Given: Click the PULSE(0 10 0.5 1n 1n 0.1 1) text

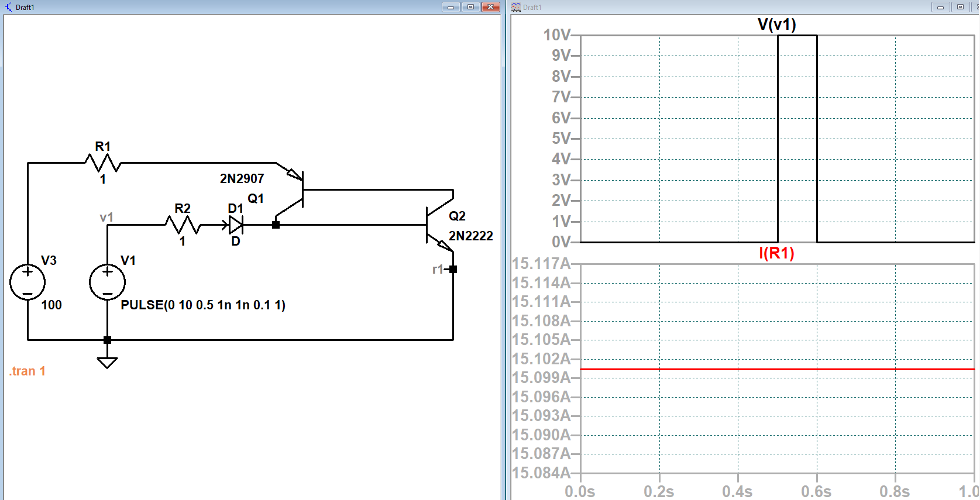Looking at the screenshot, I should [x=203, y=305].
